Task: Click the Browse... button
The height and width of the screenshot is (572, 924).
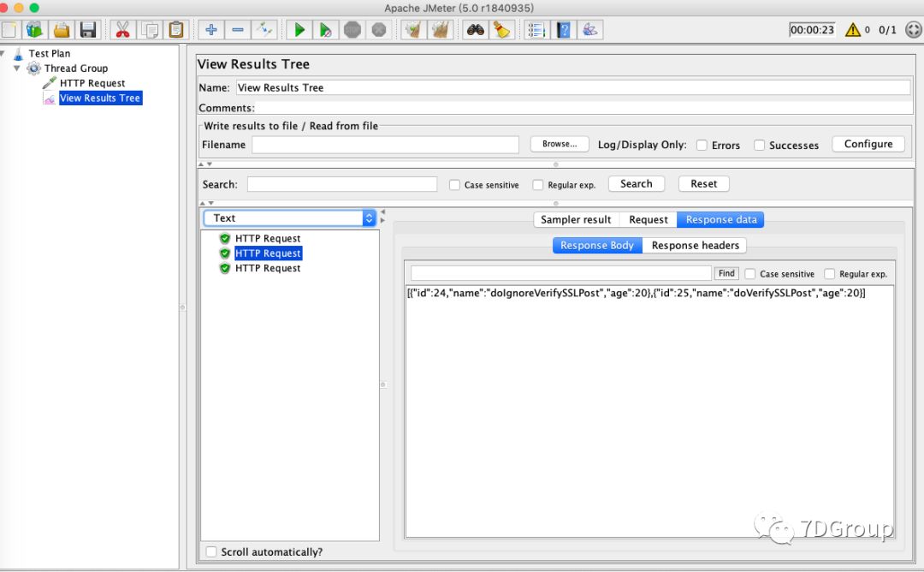Action: pos(560,144)
